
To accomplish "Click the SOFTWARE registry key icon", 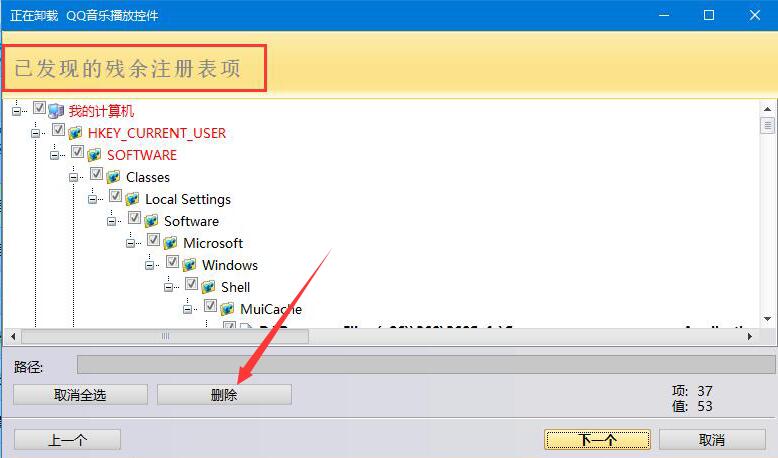I will [94, 155].
